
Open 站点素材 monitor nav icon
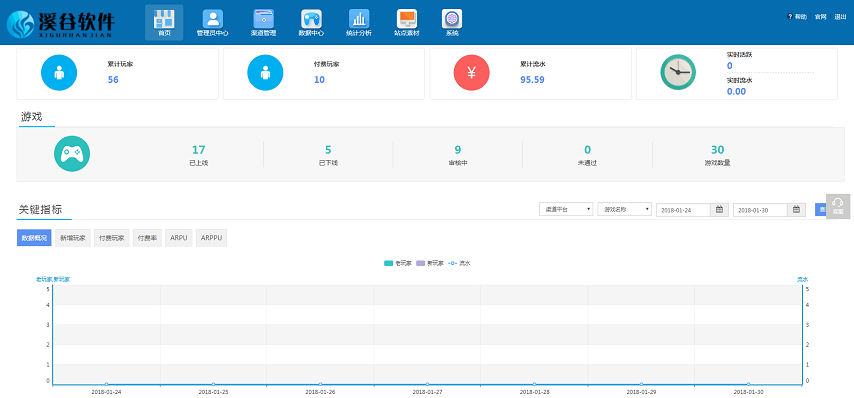[407, 22]
